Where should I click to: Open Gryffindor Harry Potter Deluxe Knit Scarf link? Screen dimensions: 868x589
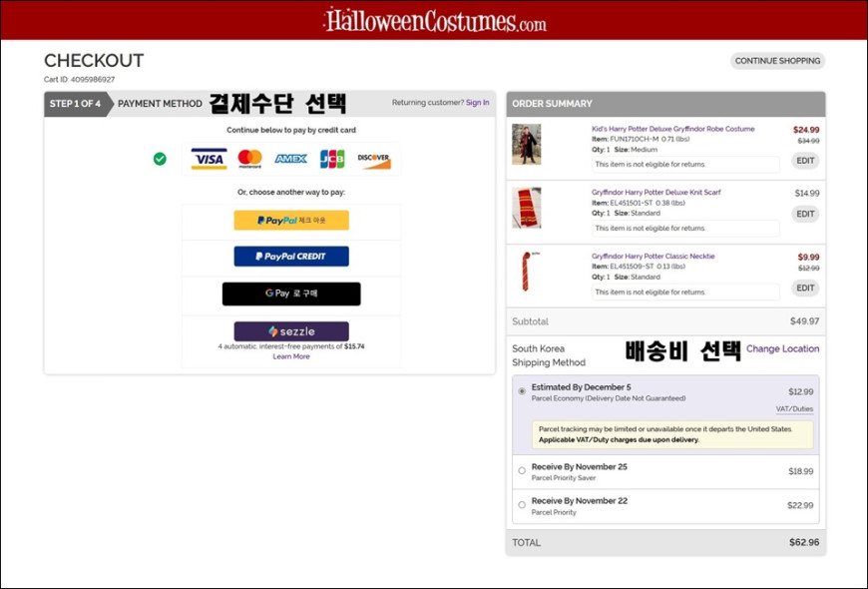tap(655, 193)
